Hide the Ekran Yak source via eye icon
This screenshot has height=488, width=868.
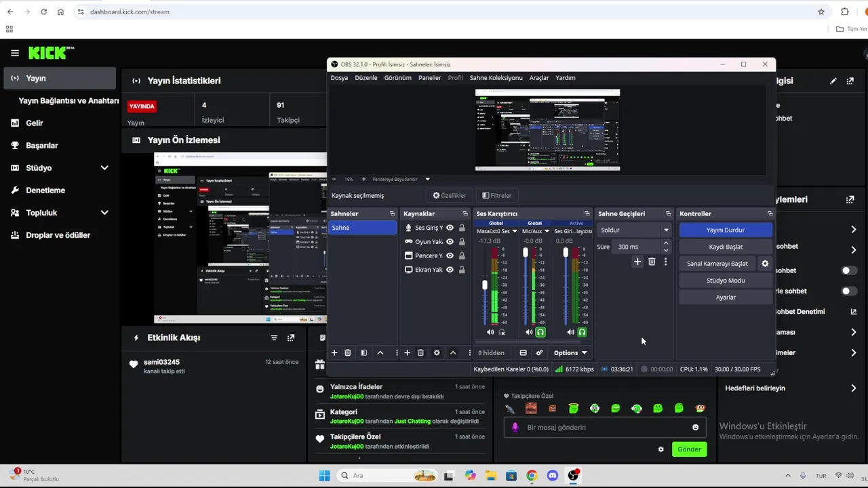[450, 270]
